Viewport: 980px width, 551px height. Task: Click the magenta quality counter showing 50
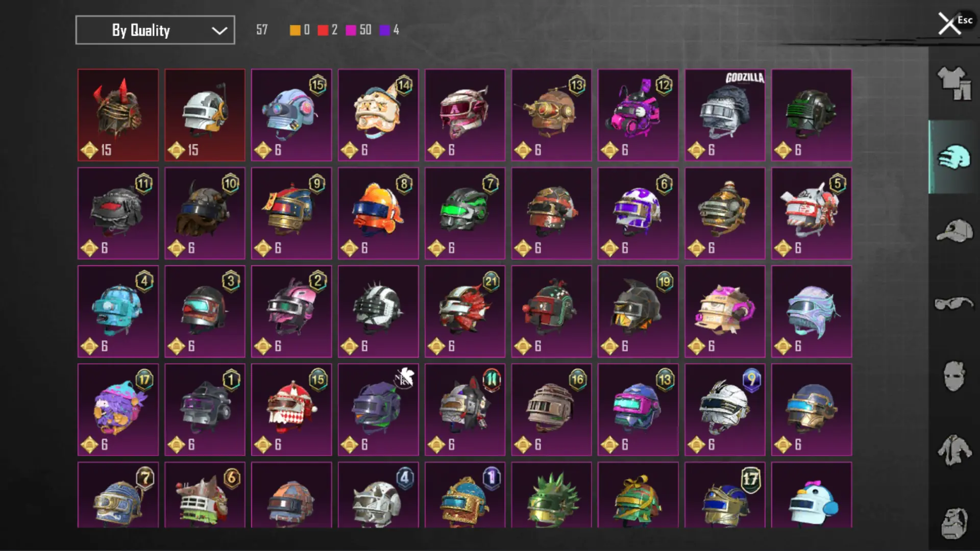[x=359, y=30]
